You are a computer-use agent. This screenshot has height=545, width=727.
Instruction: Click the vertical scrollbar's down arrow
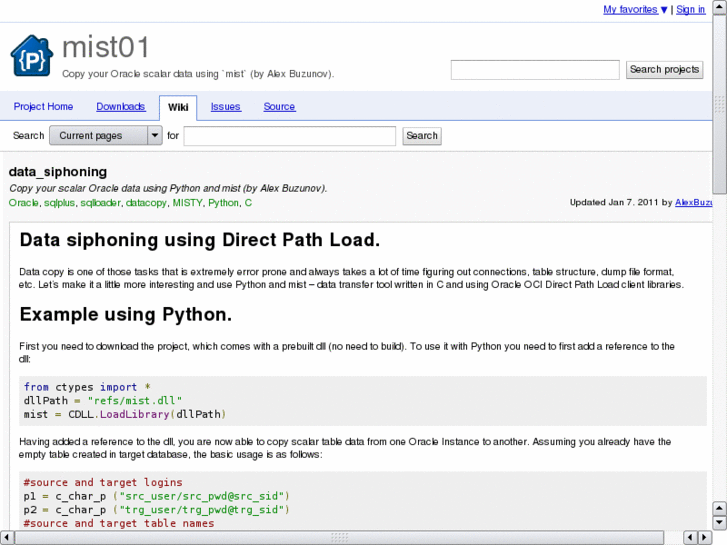tap(719, 522)
